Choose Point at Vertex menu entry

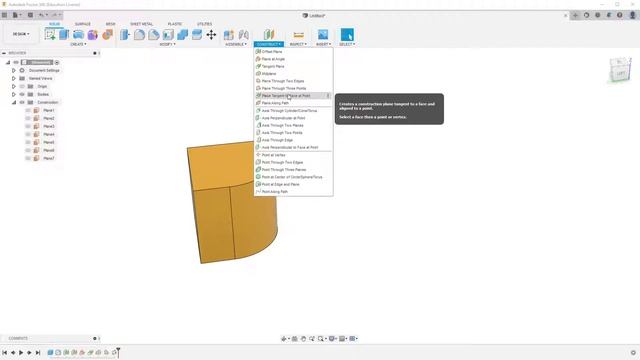click(293, 155)
